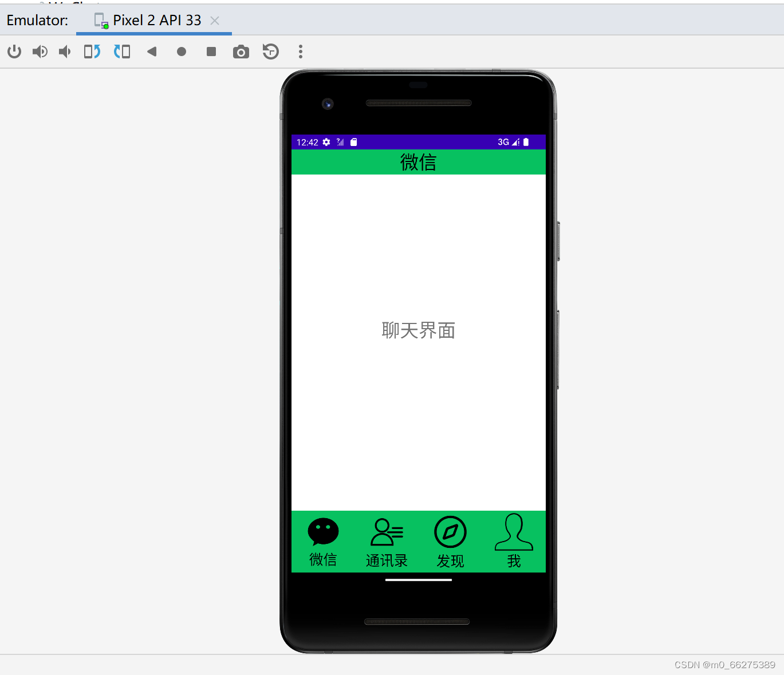Lower volume with the volume down icon

click(x=65, y=52)
